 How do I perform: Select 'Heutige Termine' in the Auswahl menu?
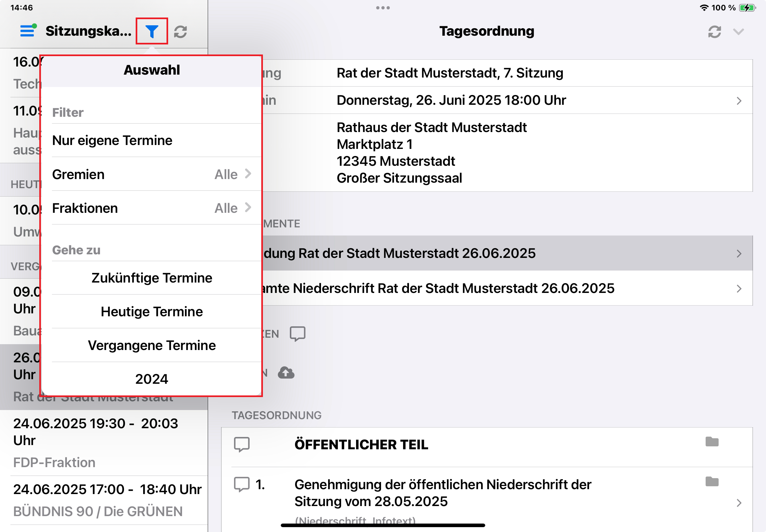(x=152, y=311)
